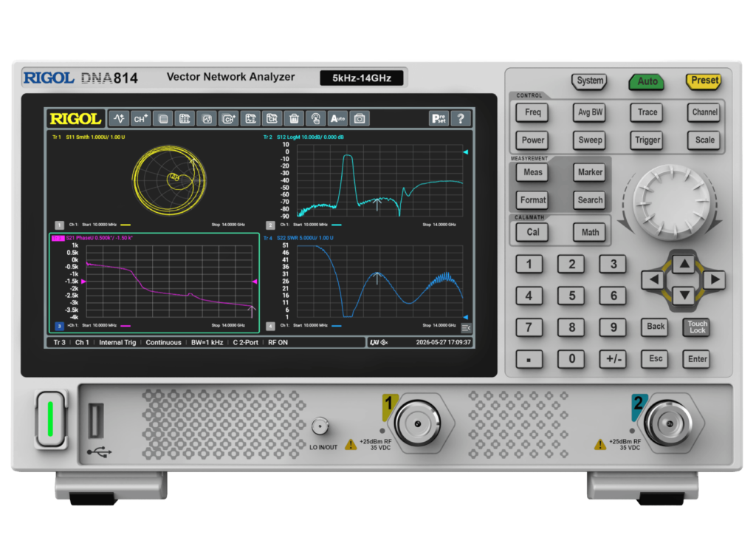Tap the touch gesture hand icon

tap(316, 119)
